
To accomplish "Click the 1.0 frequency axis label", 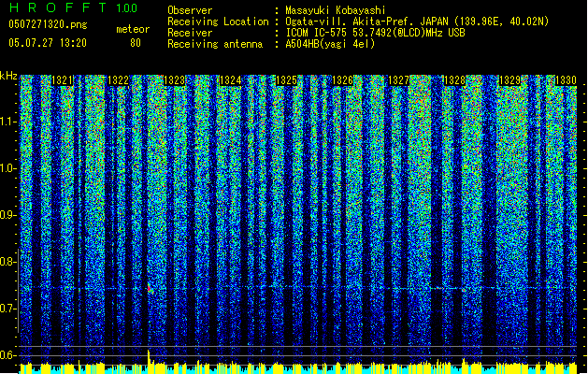I will (8, 168).
